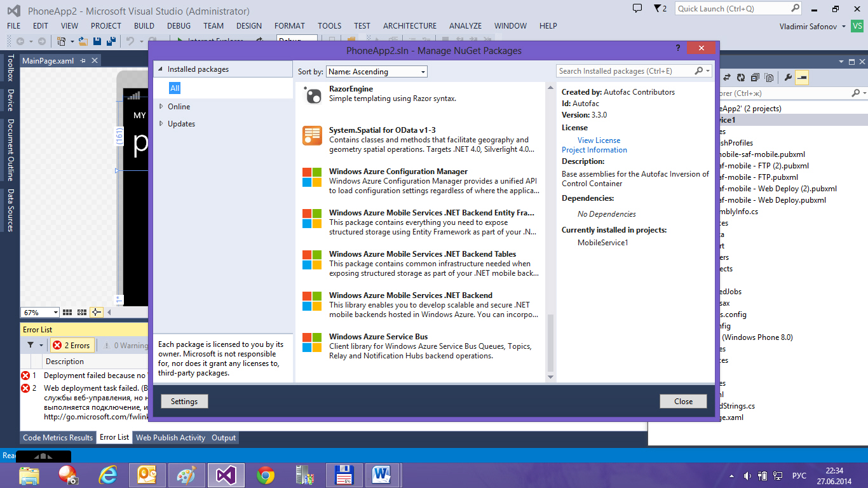This screenshot has height=488, width=868.
Task: Switch to Web Publish Activity tab
Action: click(170, 437)
